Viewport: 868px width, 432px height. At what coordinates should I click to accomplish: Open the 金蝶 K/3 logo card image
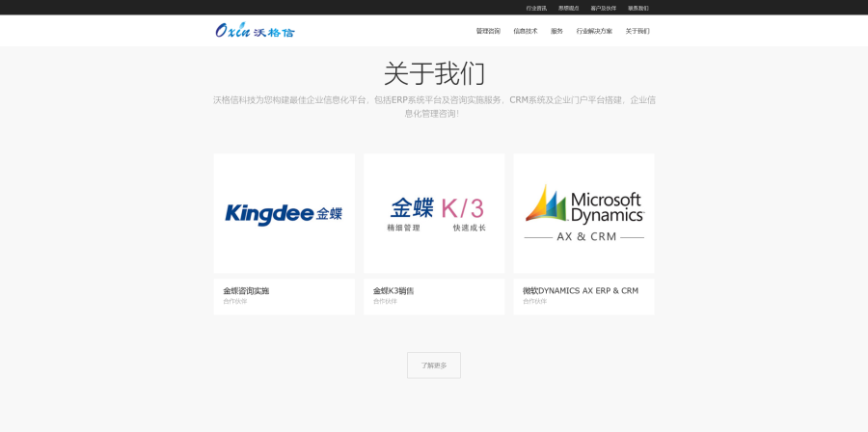click(x=434, y=213)
